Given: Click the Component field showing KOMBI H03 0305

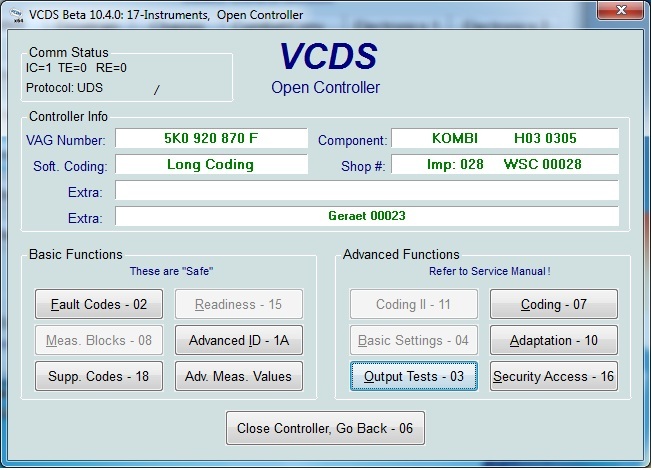Looking at the screenshot, I should click(x=505, y=138).
